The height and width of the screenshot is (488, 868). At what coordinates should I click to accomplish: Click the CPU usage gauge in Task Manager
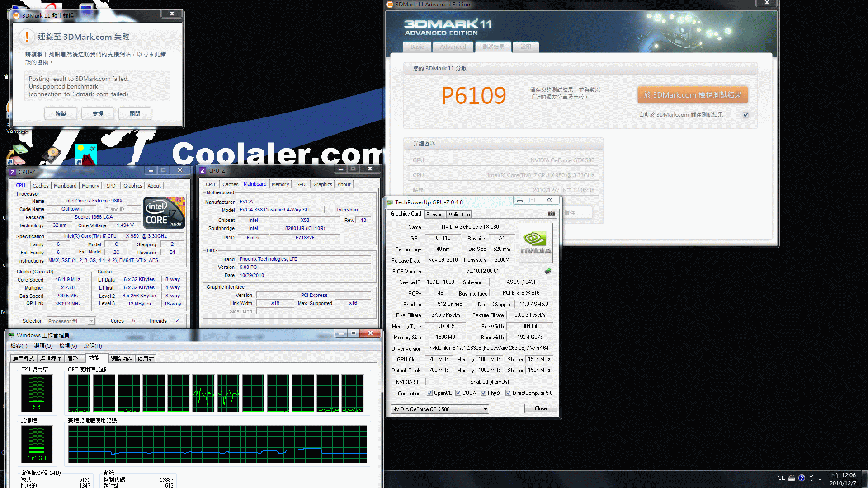pos(37,393)
